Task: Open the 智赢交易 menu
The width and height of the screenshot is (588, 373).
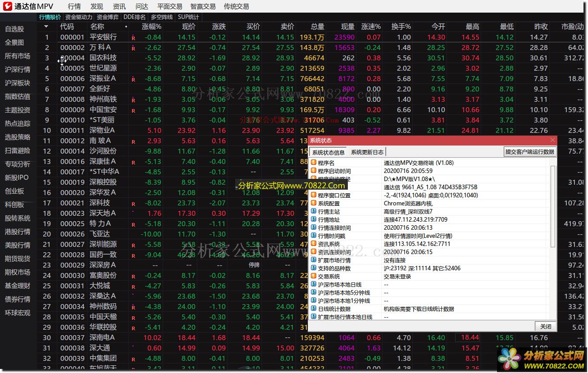Action: [x=203, y=6]
